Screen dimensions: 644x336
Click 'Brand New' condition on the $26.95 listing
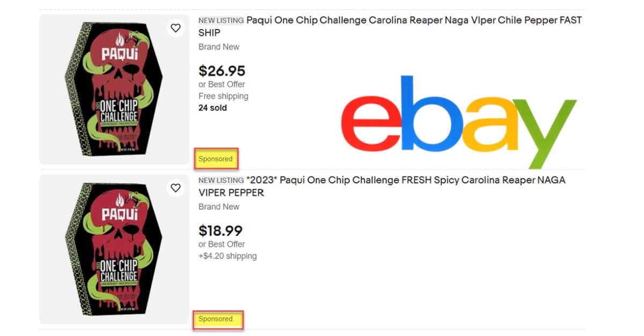[219, 47]
